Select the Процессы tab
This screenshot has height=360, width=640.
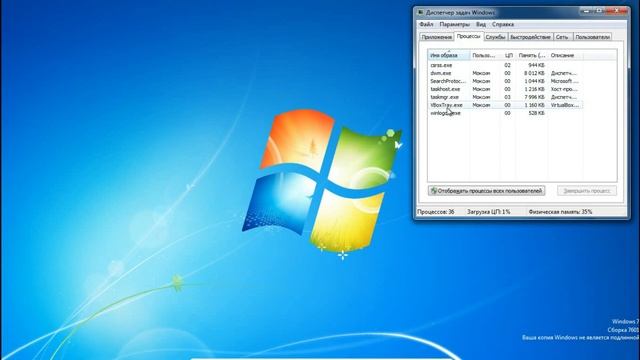[x=469, y=36]
